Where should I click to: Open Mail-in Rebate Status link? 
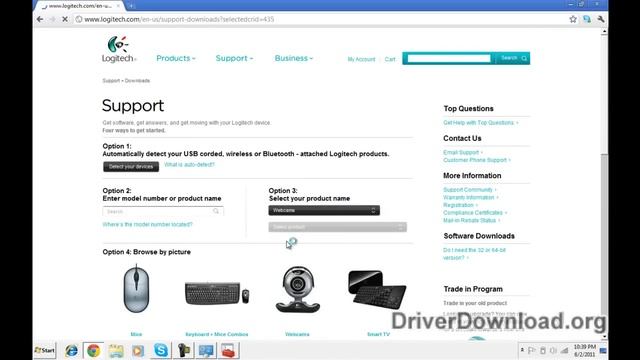pyautogui.click(x=471, y=220)
